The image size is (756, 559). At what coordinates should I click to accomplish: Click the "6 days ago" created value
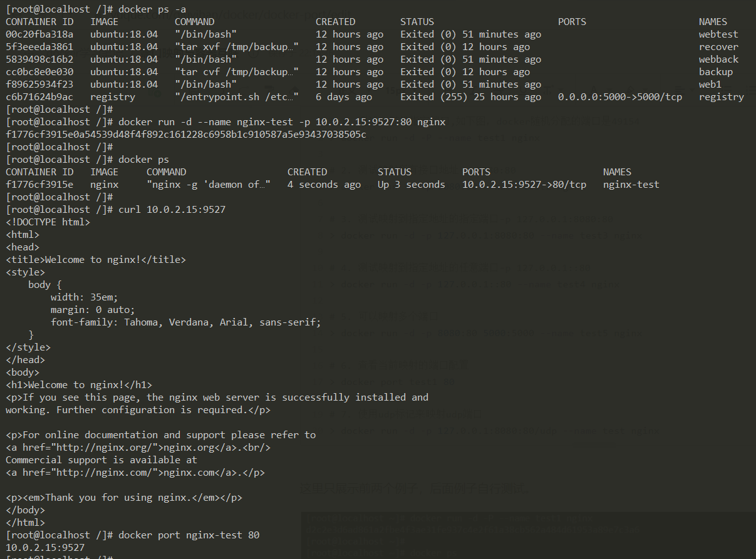click(344, 97)
